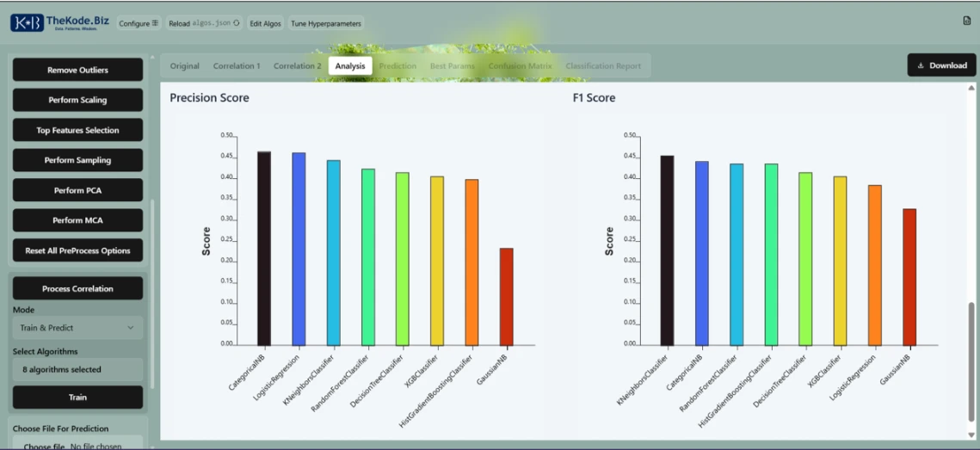The height and width of the screenshot is (450, 980).
Task: Click Reset All PreProcess Options
Action: click(x=77, y=250)
